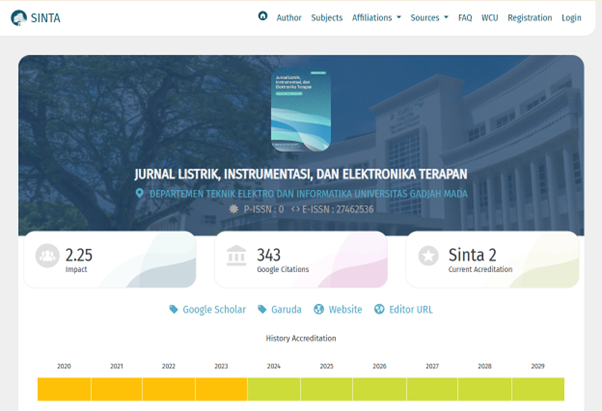
Task: Open the WCU navigation link
Action: [490, 18]
